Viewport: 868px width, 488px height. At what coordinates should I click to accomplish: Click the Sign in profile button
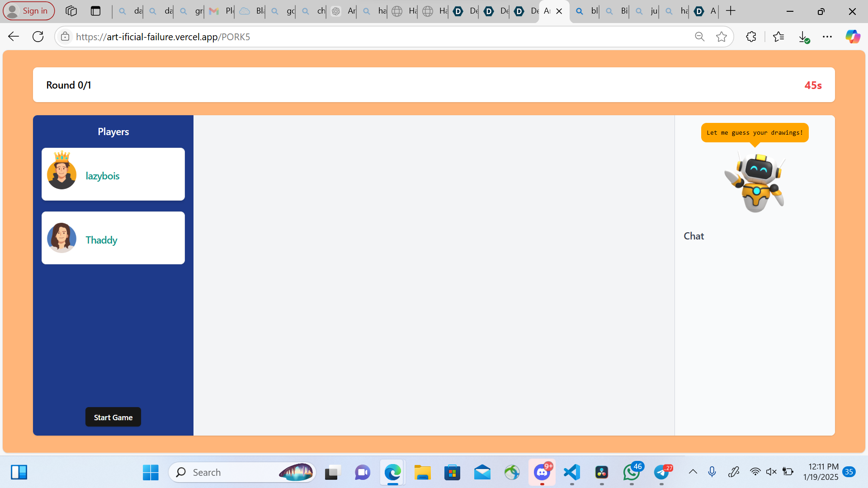[x=28, y=11]
